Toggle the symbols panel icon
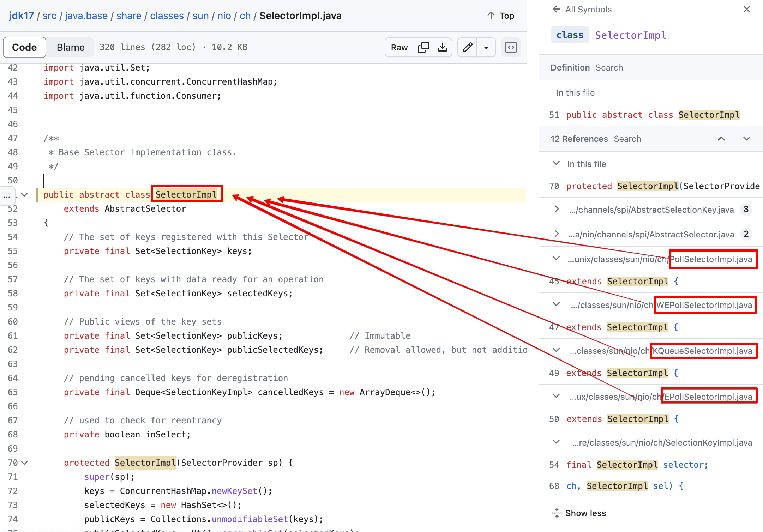This screenshot has width=763, height=532. (511, 47)
